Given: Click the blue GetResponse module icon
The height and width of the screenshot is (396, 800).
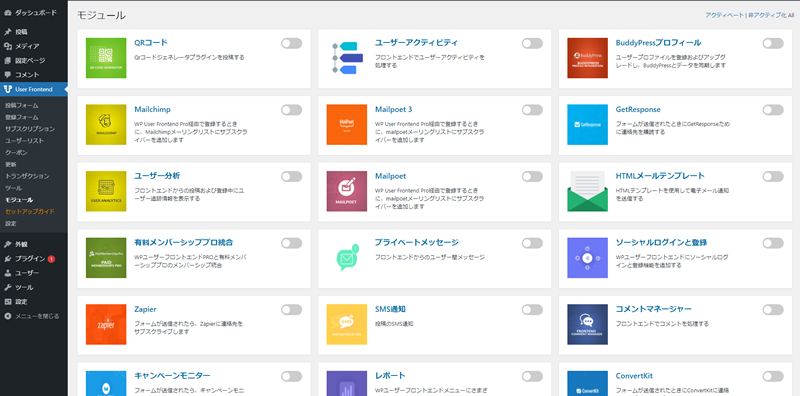Looking at the screenshot, I should [x=587, y=125].
